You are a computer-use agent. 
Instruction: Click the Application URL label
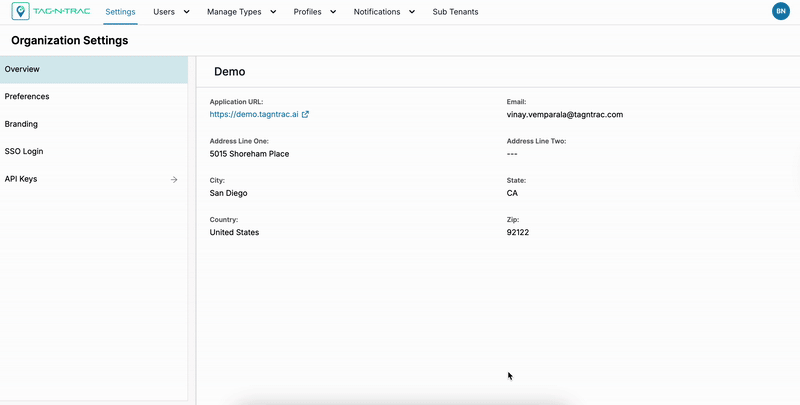[x=236, y=102]
